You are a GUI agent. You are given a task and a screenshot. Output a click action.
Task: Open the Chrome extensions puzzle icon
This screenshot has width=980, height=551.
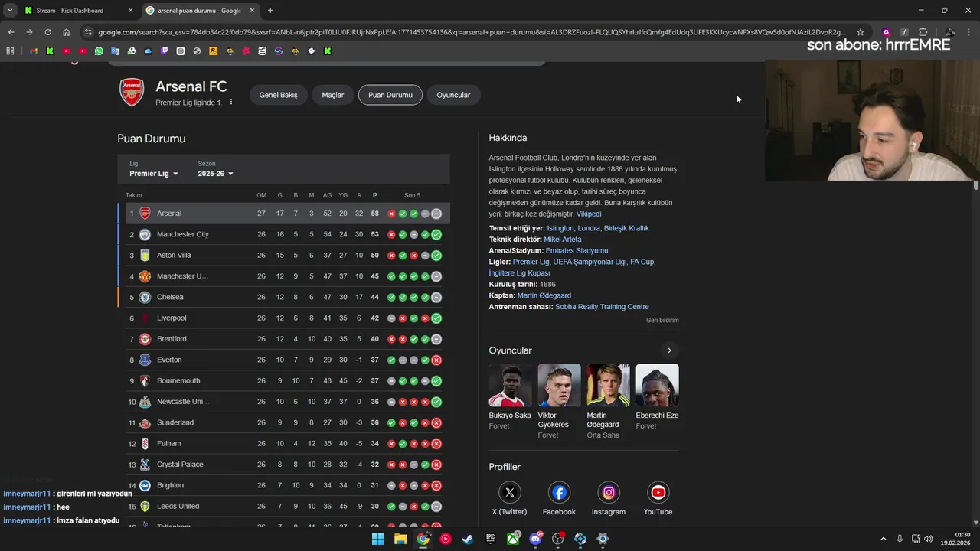click(923, 32)
